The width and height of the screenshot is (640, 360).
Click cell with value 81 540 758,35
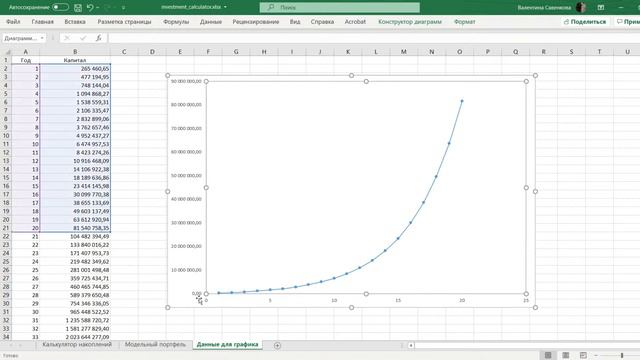(75, 228)
